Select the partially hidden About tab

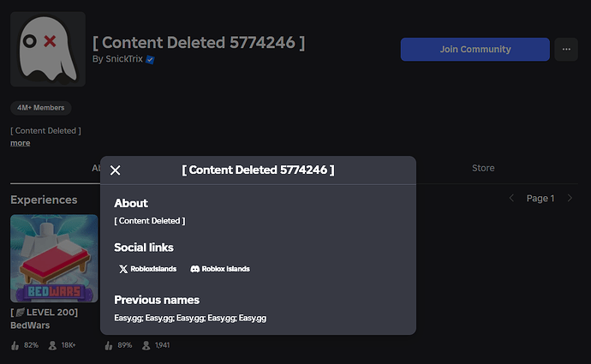[x=96, y=168]
